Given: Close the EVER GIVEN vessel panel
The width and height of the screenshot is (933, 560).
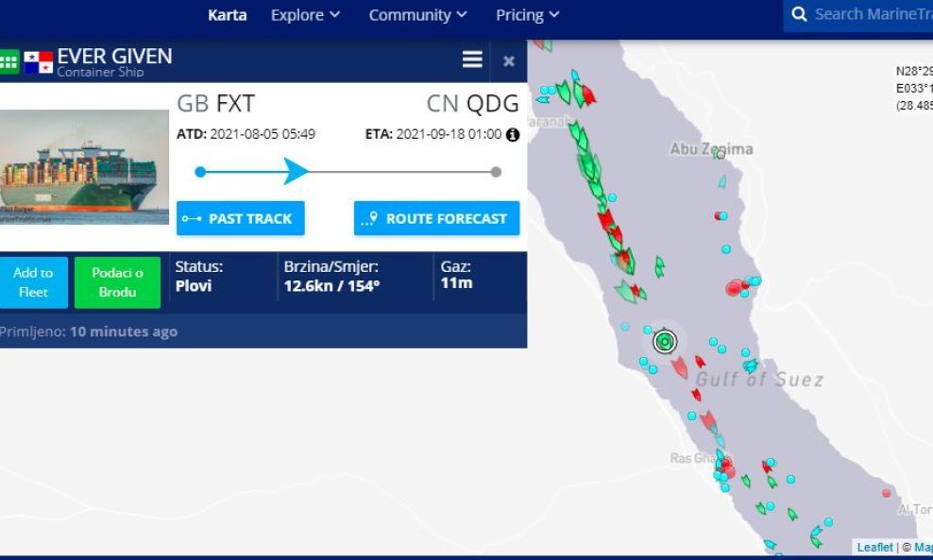Looking at the screenshot, I should click(x=509, y=60).
